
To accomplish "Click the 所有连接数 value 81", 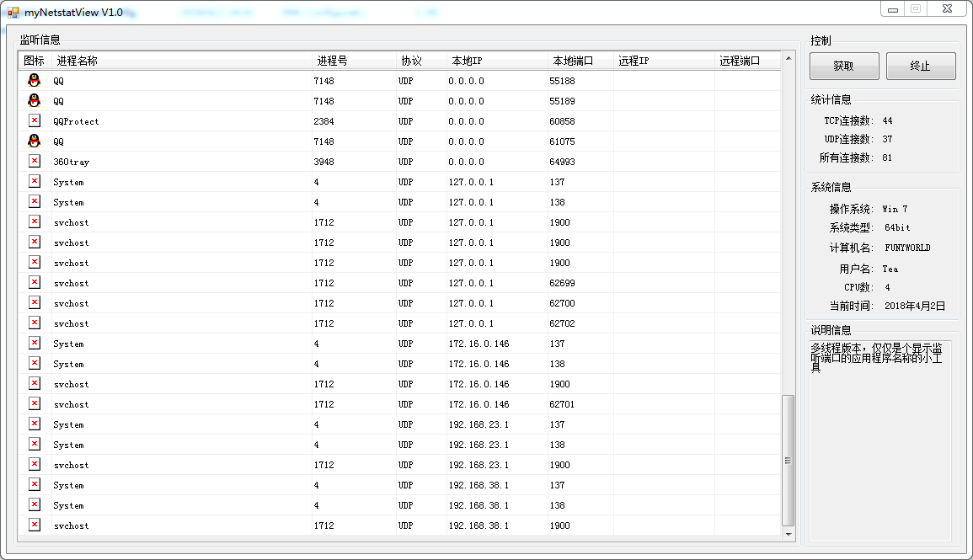I will [887, 158].
